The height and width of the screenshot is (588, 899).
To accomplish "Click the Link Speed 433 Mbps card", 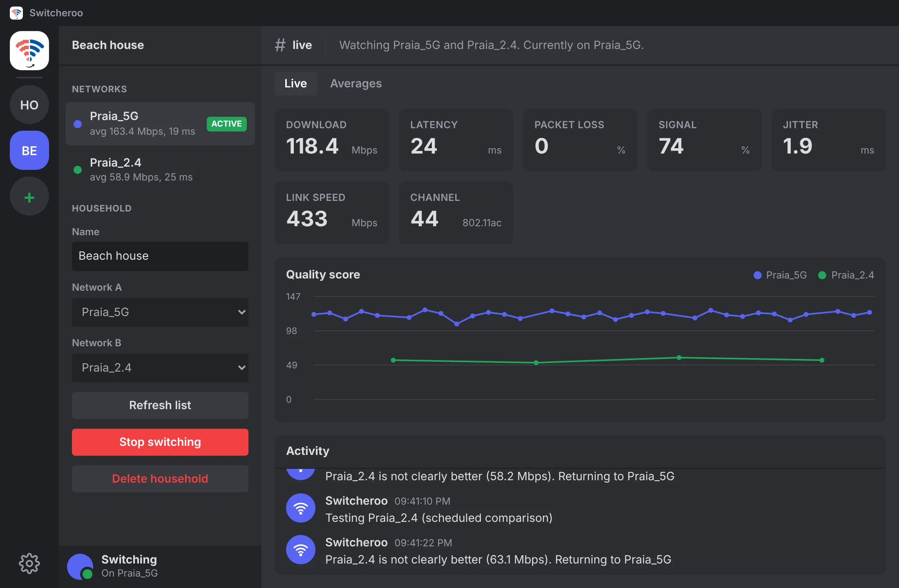I will [332, 213].
